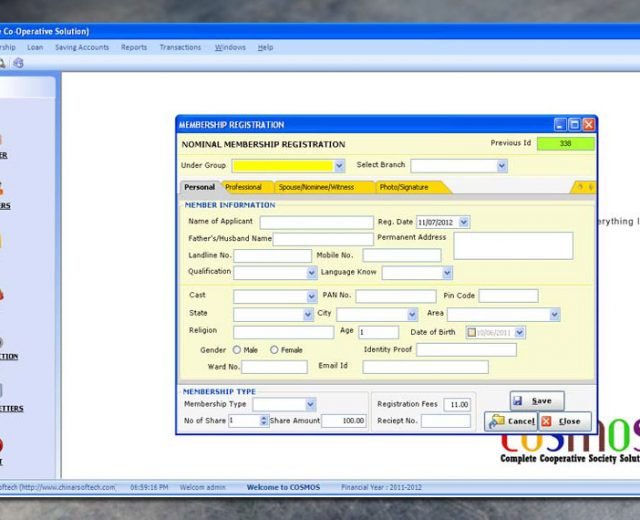Focus the Identity Proof field
The height and width of the screenshot is (520, 640).
point(466,350)
